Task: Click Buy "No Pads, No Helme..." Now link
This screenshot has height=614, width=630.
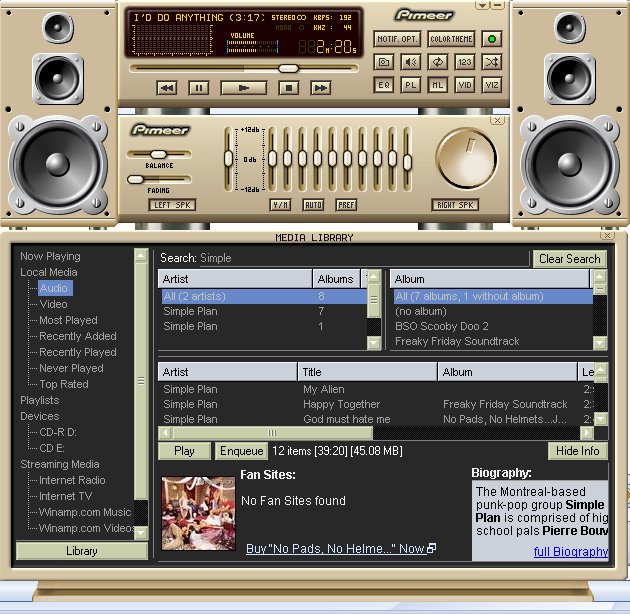Action: coord(341,549)
